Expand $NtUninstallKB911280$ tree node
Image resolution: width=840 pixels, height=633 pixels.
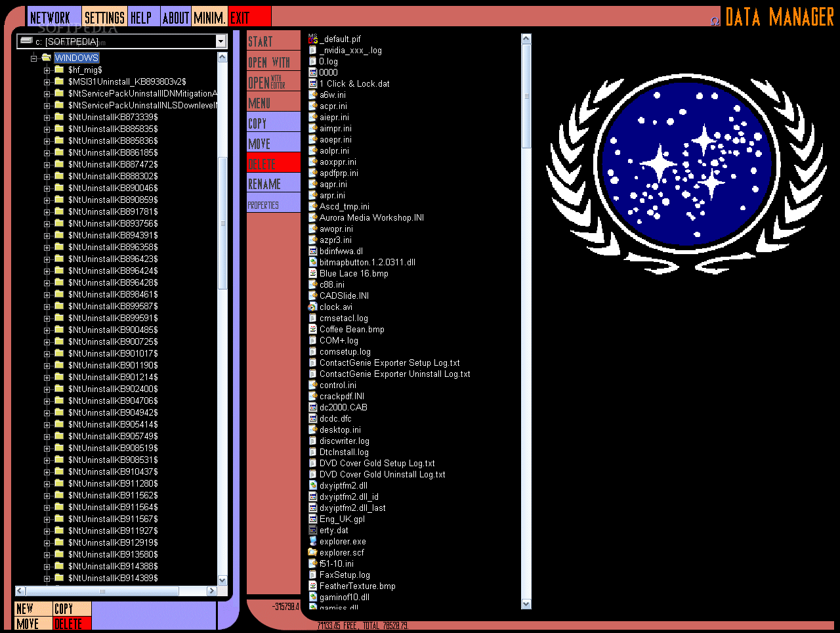point(47,483)
